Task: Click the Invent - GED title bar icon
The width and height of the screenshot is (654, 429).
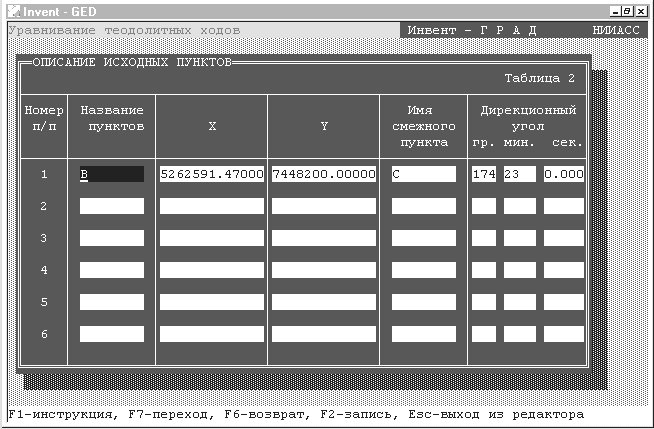Action: [x=14, y=11]
